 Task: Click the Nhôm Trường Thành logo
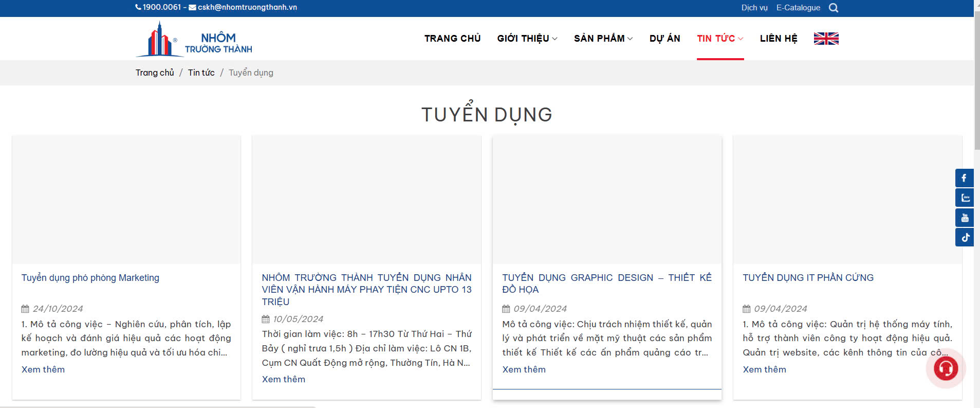[194, 39]
